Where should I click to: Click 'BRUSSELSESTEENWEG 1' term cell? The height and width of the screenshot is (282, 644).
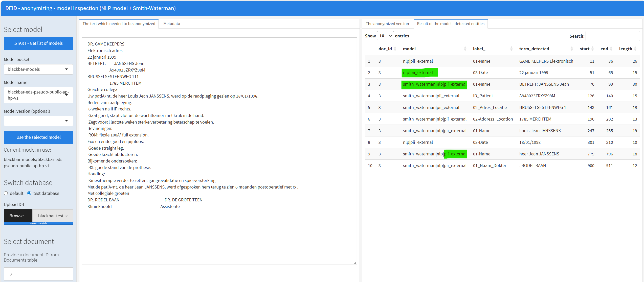(543, 108)
